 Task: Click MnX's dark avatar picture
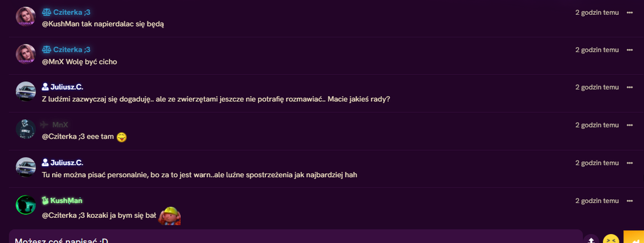click(x=26, y=129)
